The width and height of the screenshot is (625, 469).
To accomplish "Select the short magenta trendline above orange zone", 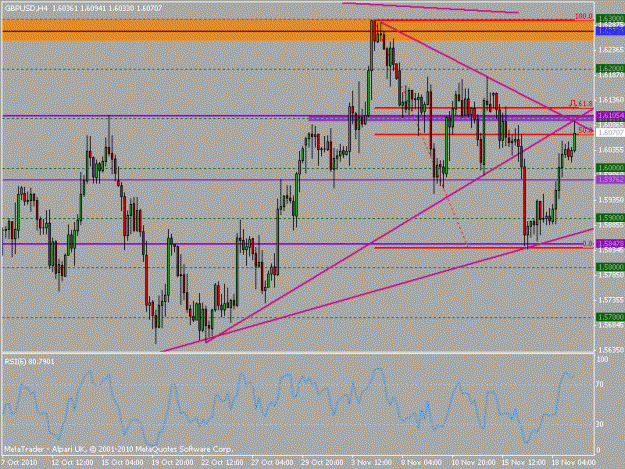I will click(x=430, y=8).
